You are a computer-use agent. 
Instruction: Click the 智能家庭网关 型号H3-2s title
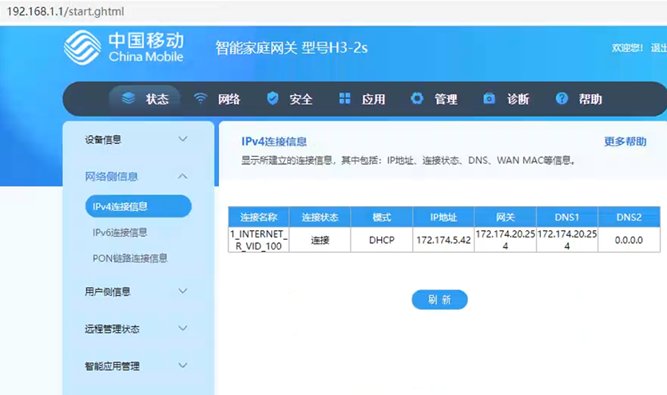pos(291,48)
